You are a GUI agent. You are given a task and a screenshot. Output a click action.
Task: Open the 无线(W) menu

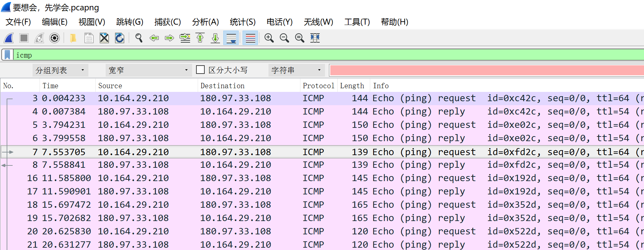[x=318, y=22]
